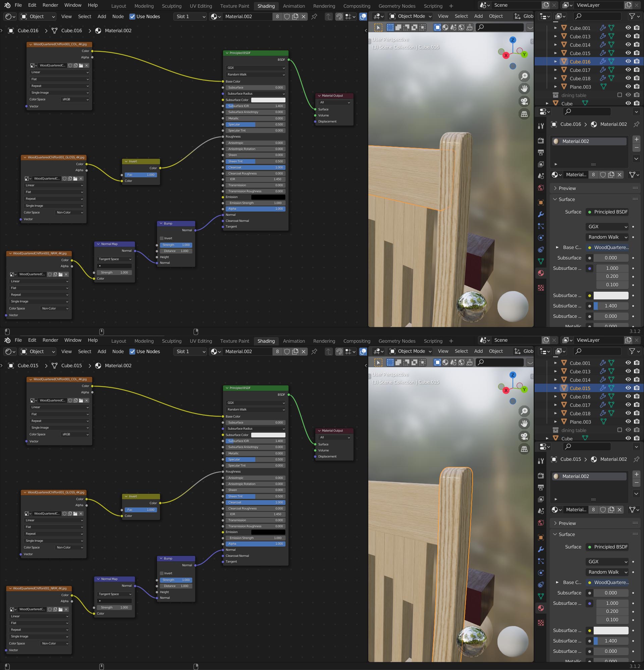This screenshot has height=670, width=644.
Task: Click the camera view icon in viewport sidebar
Action: tap(525, 101)
